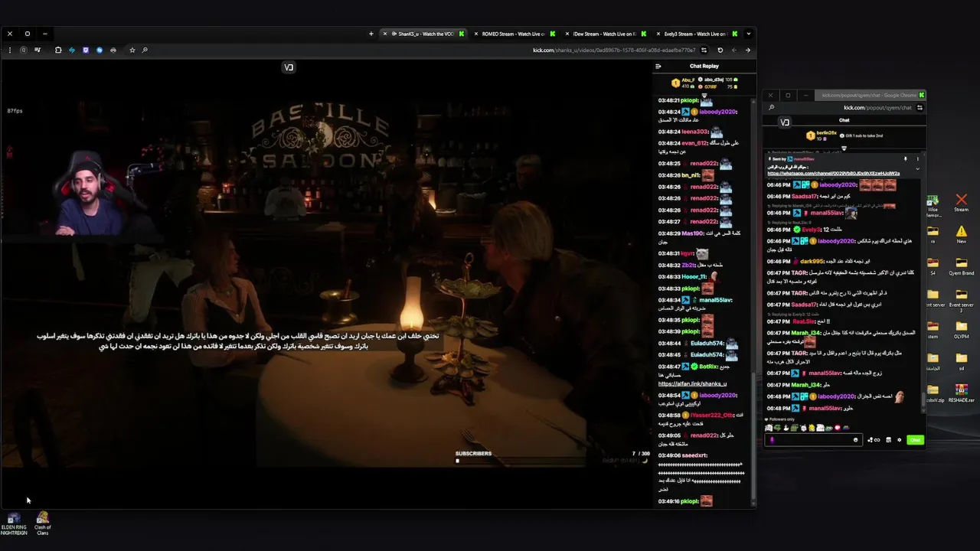Viewport: 980px width, 551px height.
Task: Open the media control toolbar icon
Action: click(38, 50)
